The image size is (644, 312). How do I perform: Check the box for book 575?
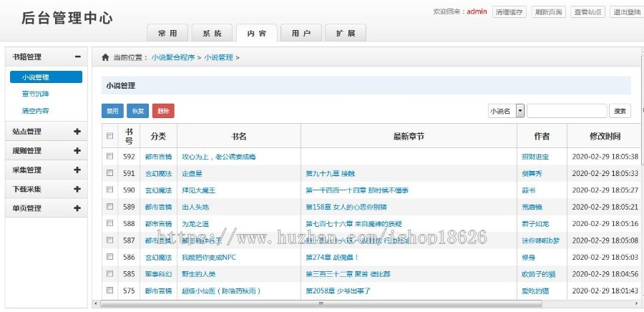click(109, 291)
